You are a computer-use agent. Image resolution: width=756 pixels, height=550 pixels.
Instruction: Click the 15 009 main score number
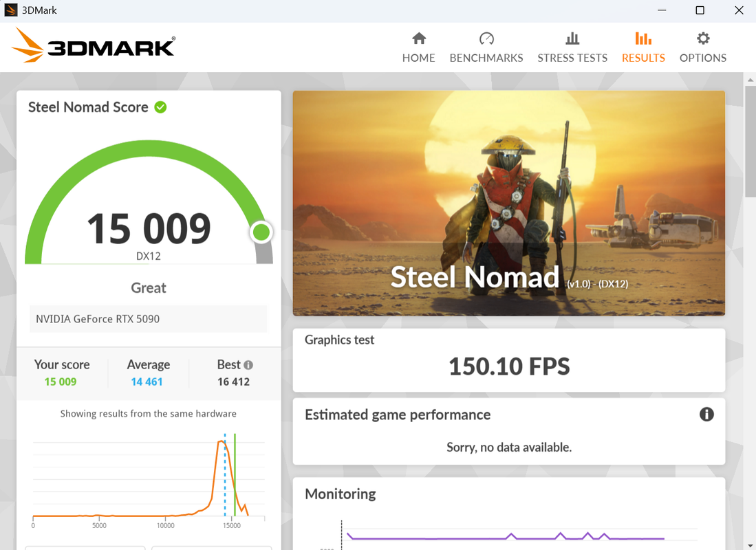(x=149, y=228)
